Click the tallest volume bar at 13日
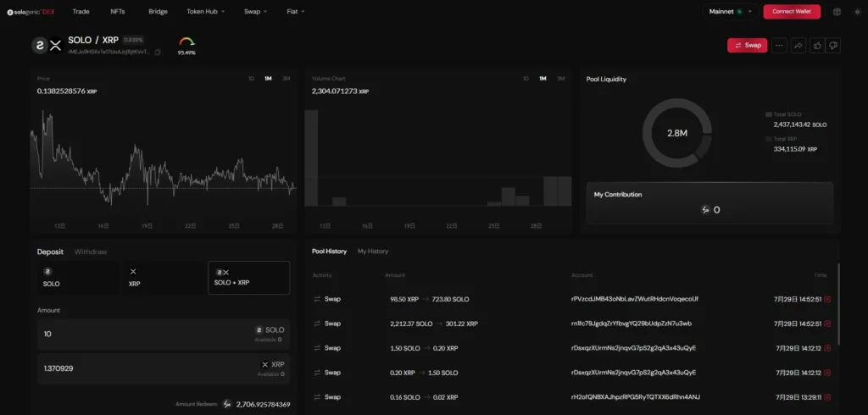Image resolution: width=868 pixels, height=415 pixels. (x=311, y=158)
